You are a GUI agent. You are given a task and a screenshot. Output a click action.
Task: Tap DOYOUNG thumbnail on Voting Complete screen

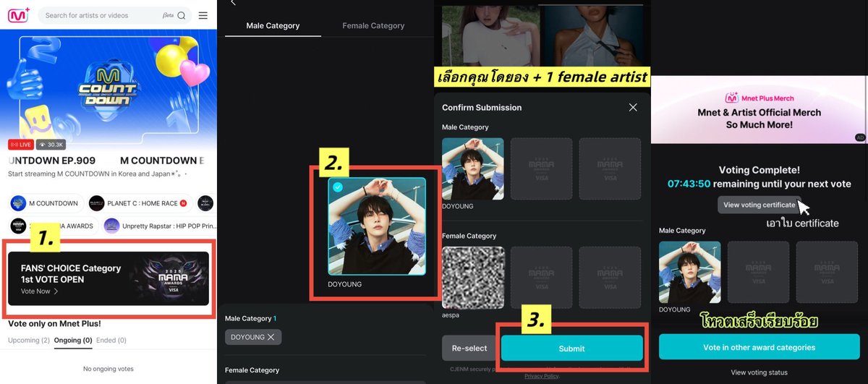(690, 272)
